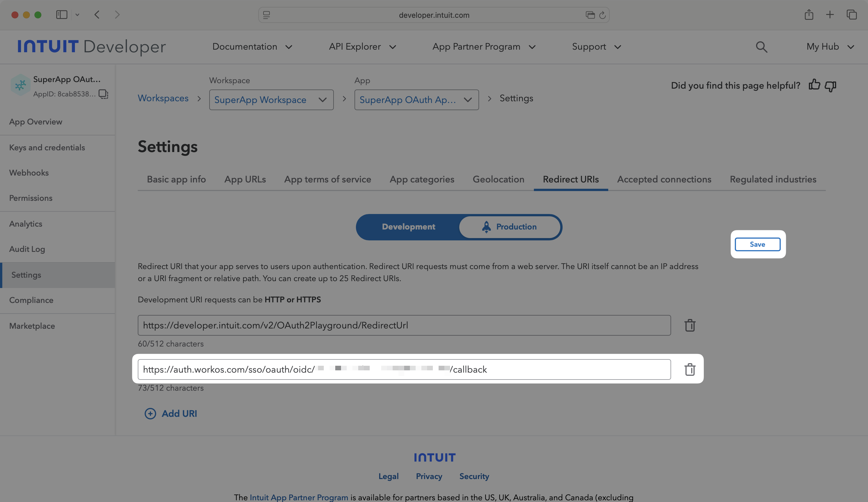Click the SuperApp OAuth app logo icon
The image size is (868, 502).
click(x=20, y=85)
